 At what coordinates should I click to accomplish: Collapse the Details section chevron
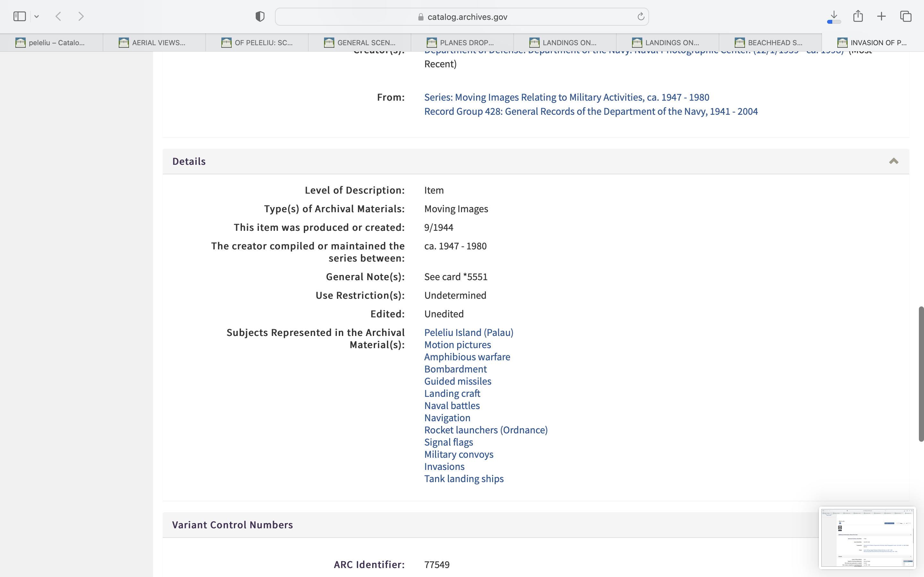pyautogui.click(x=894, y=161)
